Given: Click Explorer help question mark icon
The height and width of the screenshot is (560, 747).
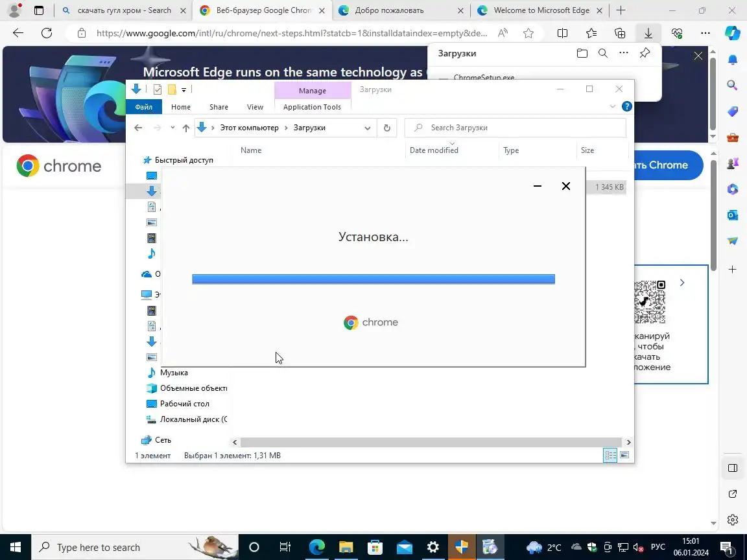Looking at the screenshot, I should [627, 107].
